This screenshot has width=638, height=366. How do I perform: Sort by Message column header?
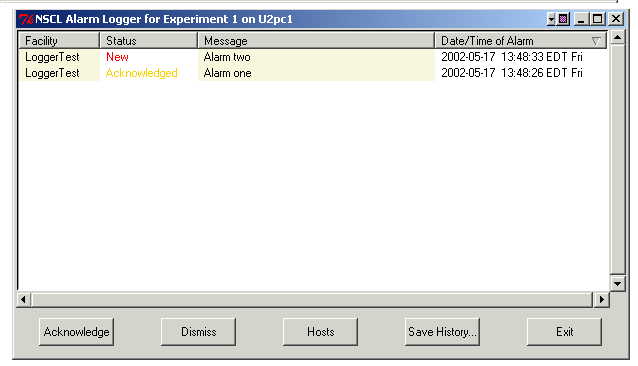[x=316, y=41]
